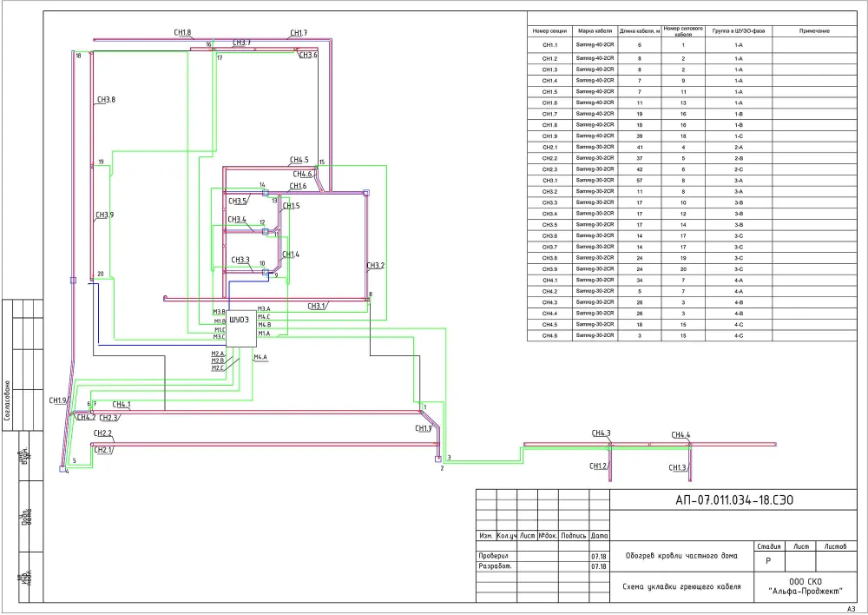
Task: Click the CH4.3 label on right segment
Action: (x=602, y=433)
